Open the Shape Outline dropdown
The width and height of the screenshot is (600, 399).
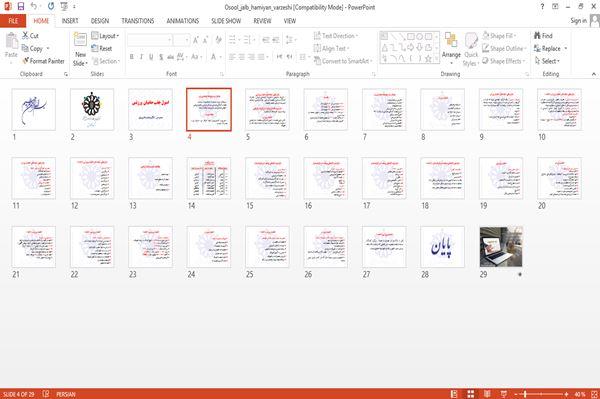pyautogui.click(x=504, y=48)
